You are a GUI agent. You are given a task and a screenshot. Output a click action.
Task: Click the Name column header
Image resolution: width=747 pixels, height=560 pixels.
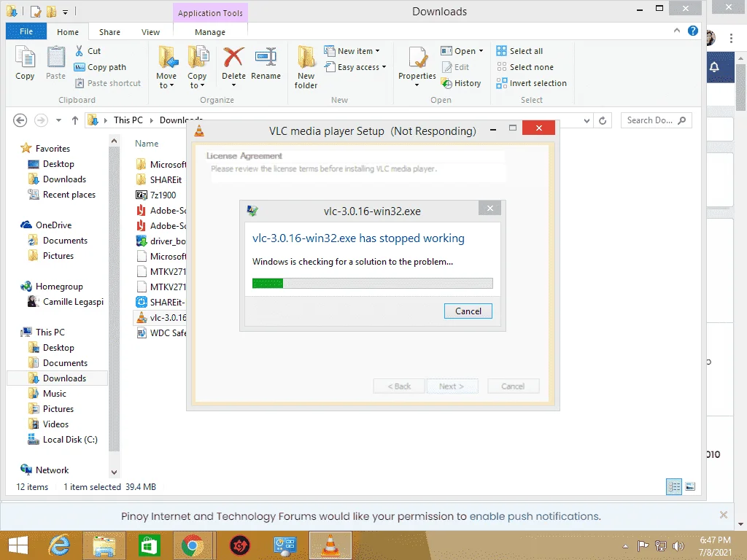pyautogui.click(x=147, y=144)
